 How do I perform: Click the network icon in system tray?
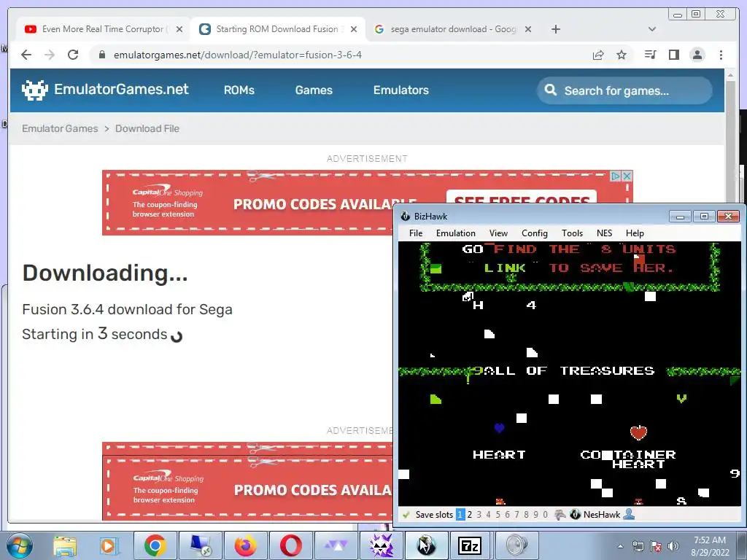pos(638,546)
